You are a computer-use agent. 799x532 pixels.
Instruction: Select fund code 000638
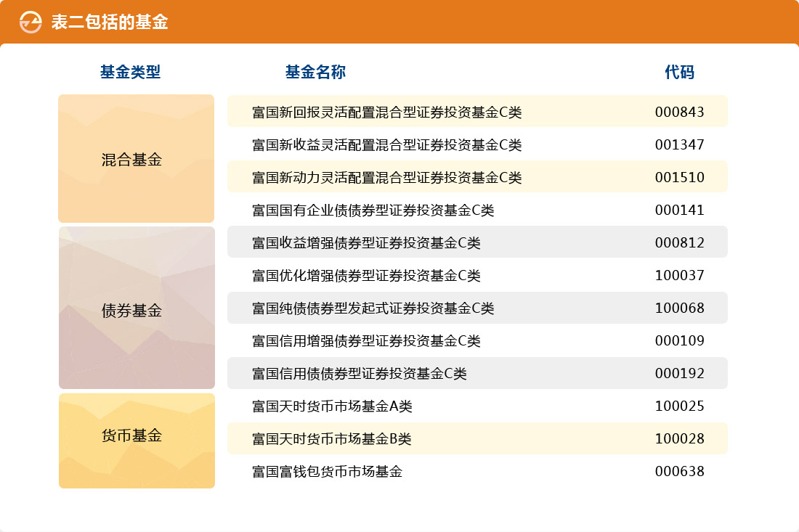(679, 471)
